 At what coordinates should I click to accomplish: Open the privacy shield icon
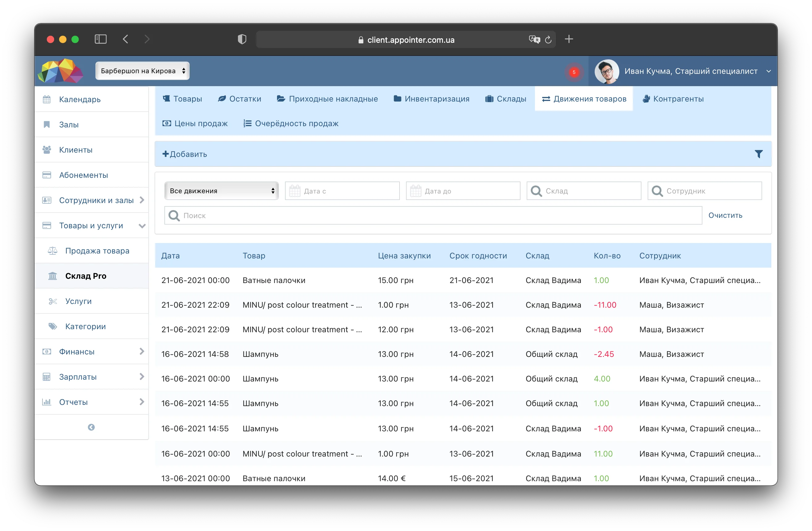pyautogui.click(x=242, y=39)
